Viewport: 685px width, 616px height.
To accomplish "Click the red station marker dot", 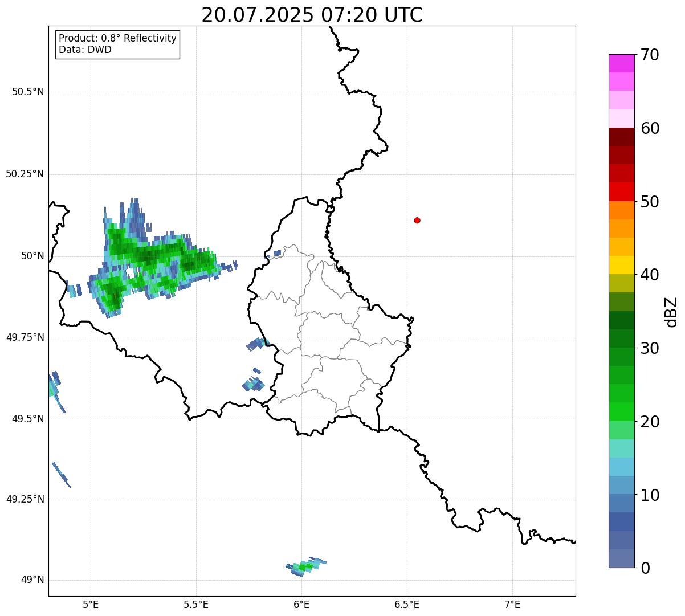I will pos(417,220).
